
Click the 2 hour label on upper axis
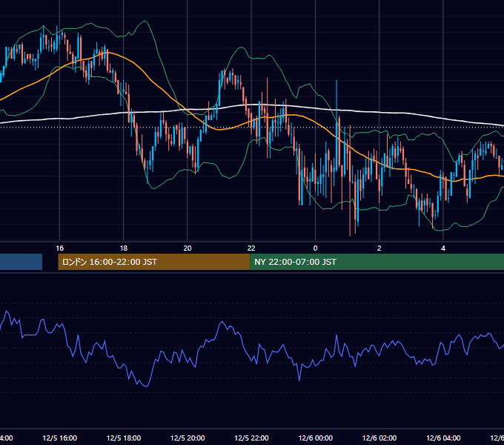coord(379,248)
